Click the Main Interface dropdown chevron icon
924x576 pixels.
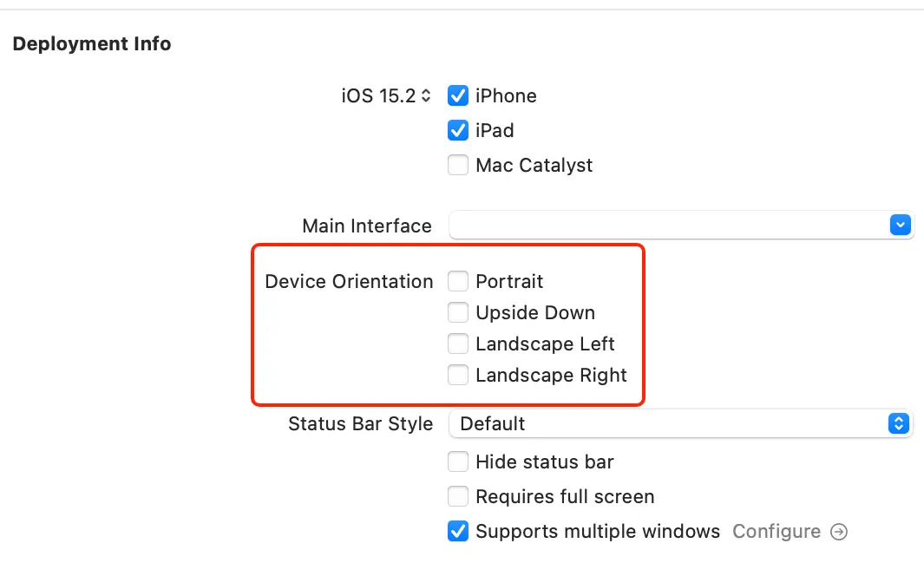point(900,225)
